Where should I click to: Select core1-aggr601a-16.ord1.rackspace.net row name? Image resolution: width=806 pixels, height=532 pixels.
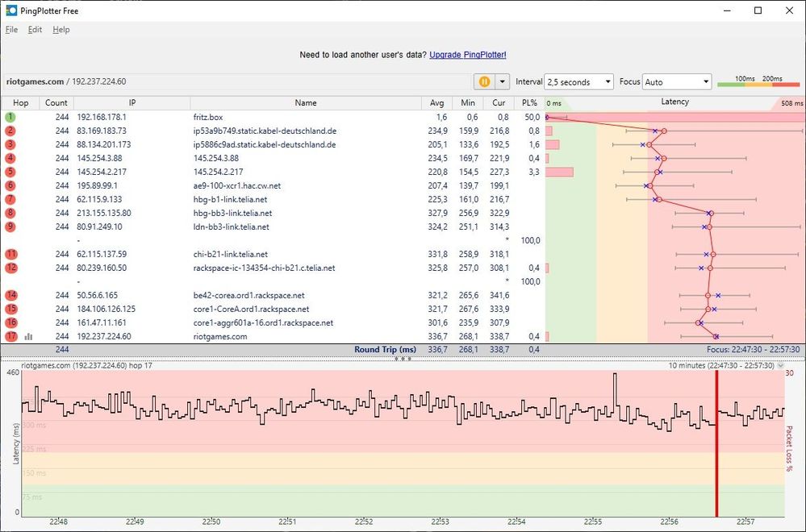[x=263, y=322]
